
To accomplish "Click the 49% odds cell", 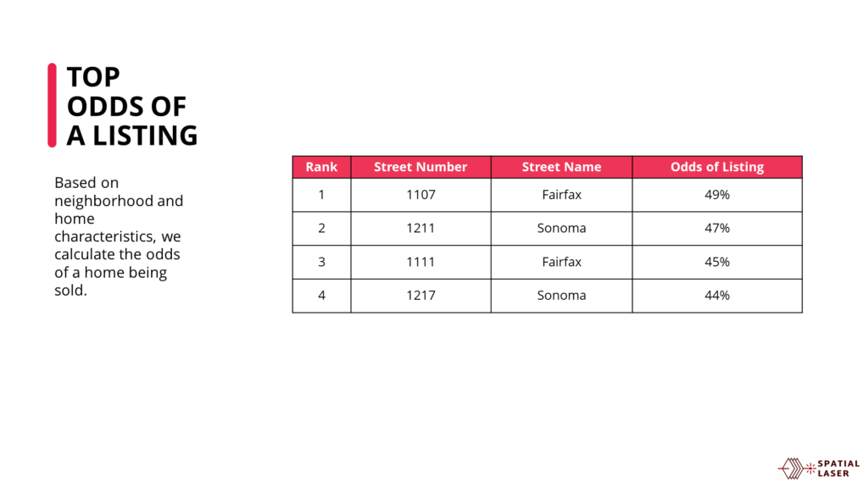I will (717, 195).
